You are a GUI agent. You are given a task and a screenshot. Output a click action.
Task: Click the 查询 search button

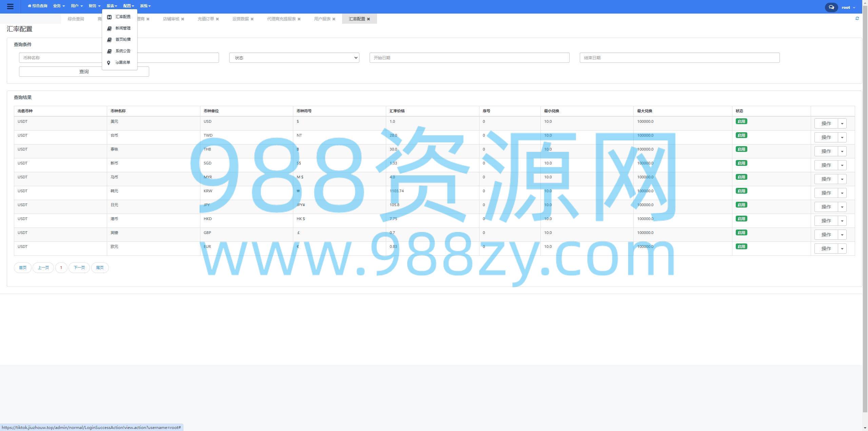[84, 72]
